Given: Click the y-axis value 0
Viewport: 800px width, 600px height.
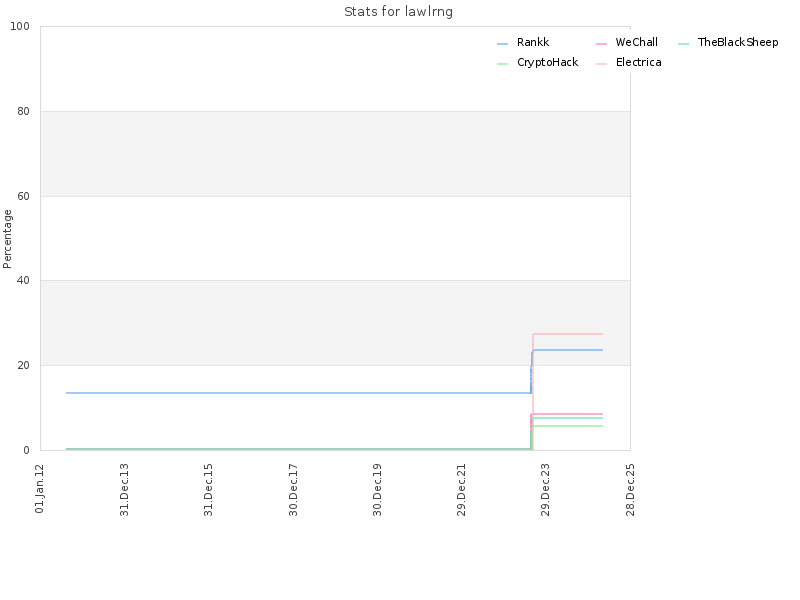Looking at the screenshot, I should pyautogui.click(x=27, y=451).
